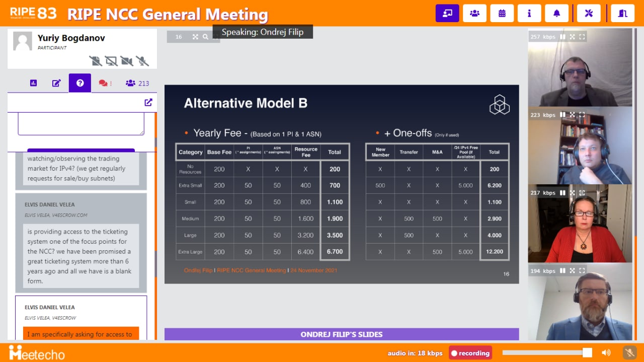Open notifications bell in top bar
This screenshot has width=644, height=362.
(x=556, y=14)
